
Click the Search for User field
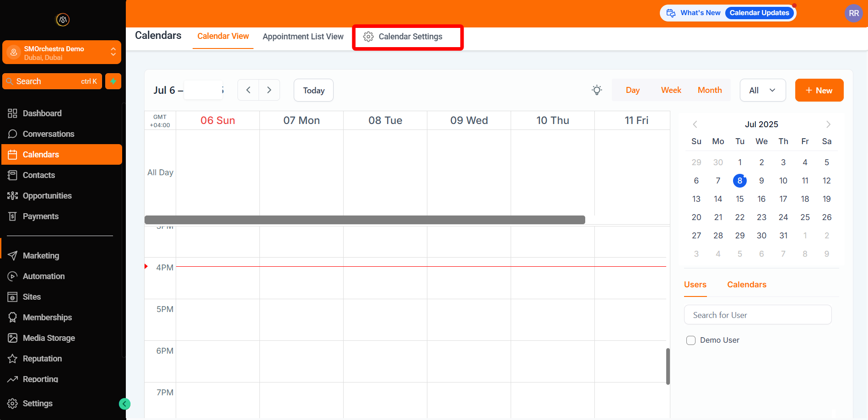point(757,315)
